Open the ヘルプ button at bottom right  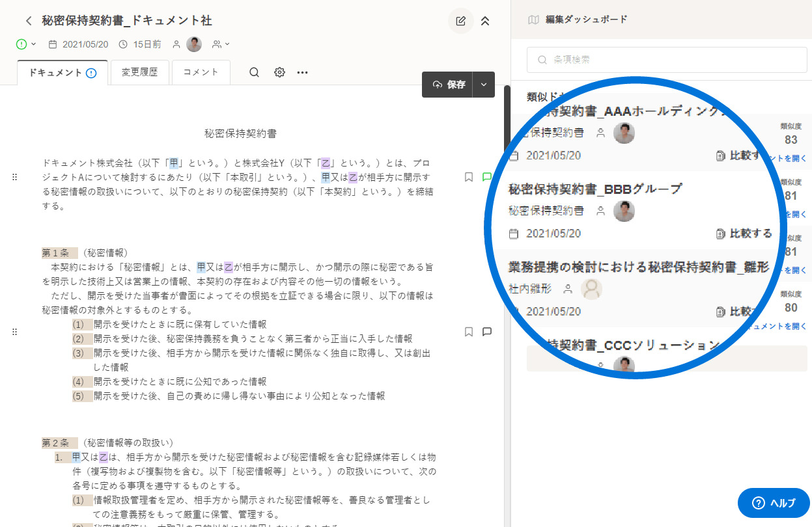[774, 503]
